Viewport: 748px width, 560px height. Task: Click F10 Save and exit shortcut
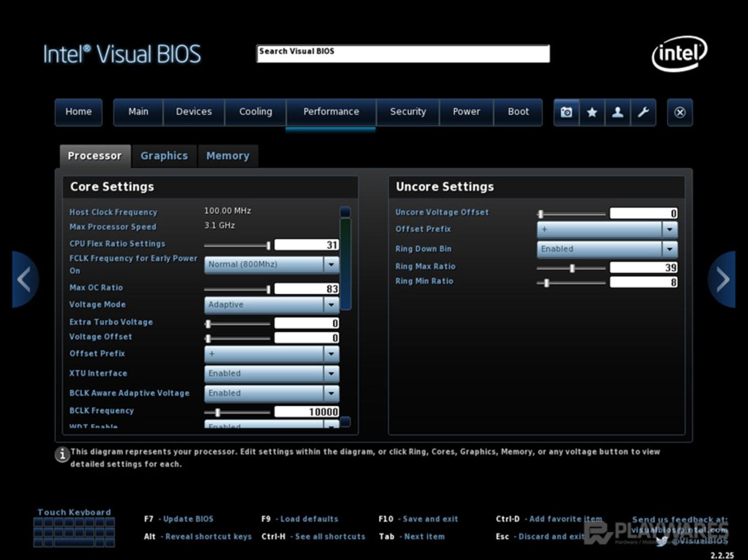coord(418,519)
